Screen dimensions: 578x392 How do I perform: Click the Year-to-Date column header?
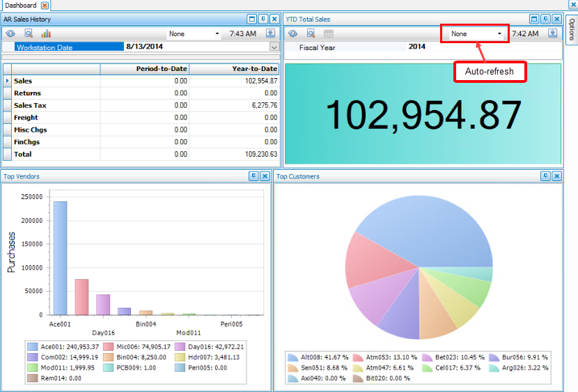235,69
